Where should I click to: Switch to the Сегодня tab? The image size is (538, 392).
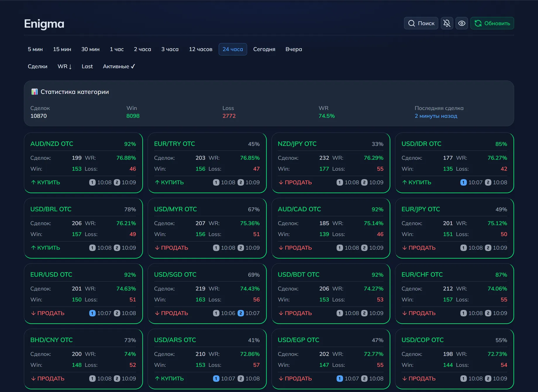point(264,49)
